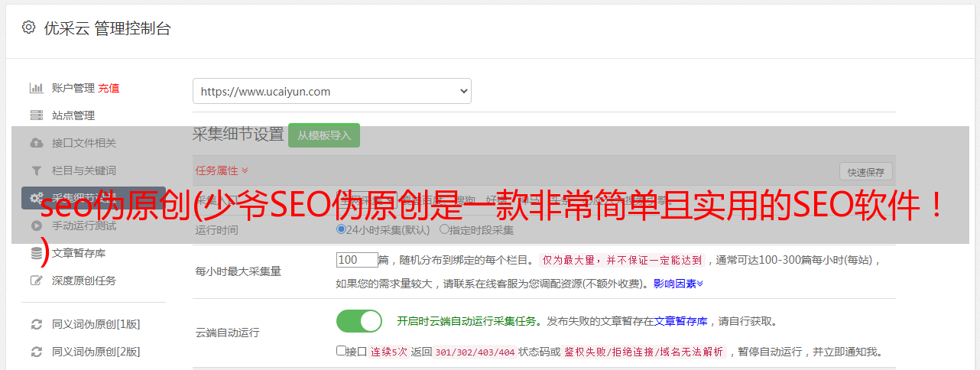Click the bar chart icon next to 账户管理
The image size is (980, 370).
click(x=36, y=88)
